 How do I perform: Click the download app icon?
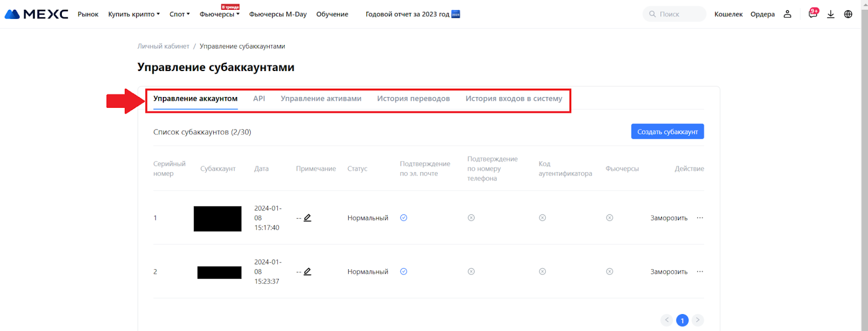(x=831, y=14)
